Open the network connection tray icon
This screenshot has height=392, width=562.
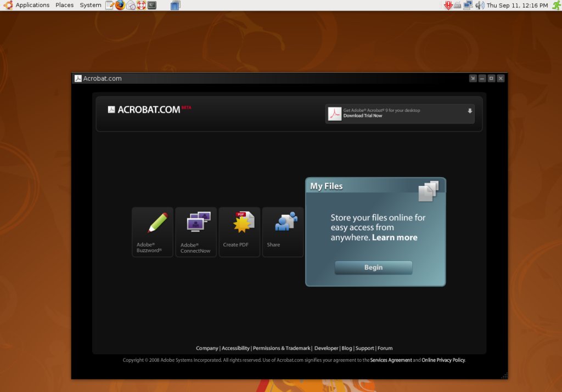tap(468, 5)
